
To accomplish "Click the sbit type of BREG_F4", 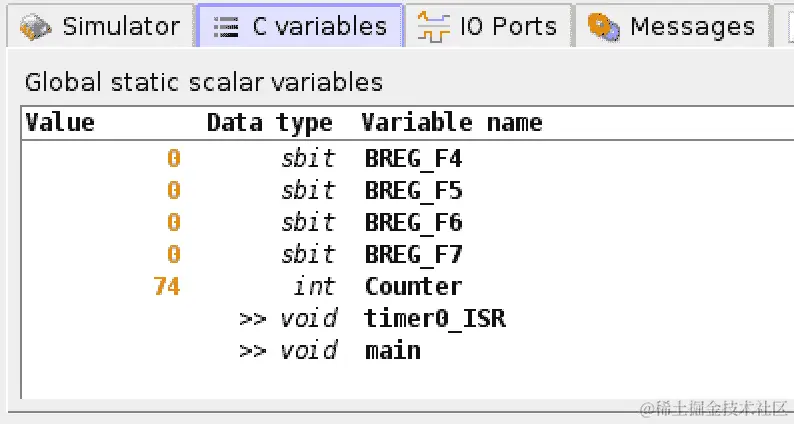I will [308, 159].
